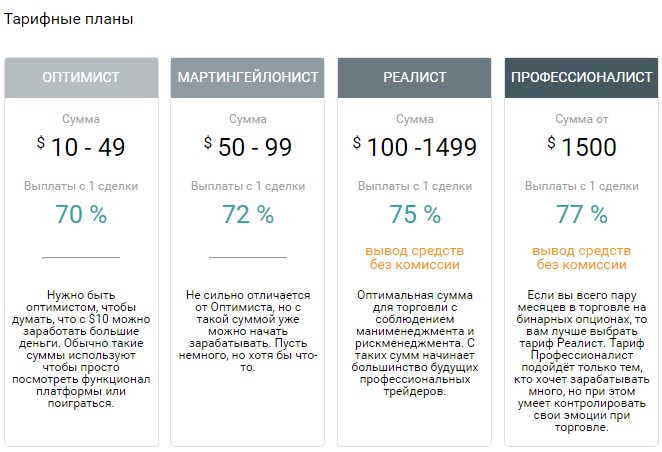662x452 pixels.
Task: Click the "Сумма от" label
Action: click(581, 118)
